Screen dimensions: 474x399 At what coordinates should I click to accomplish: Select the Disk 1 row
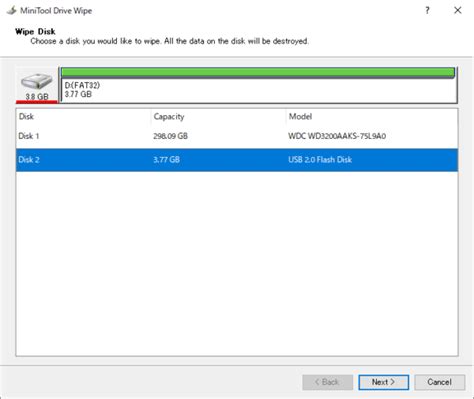[237, 136]
